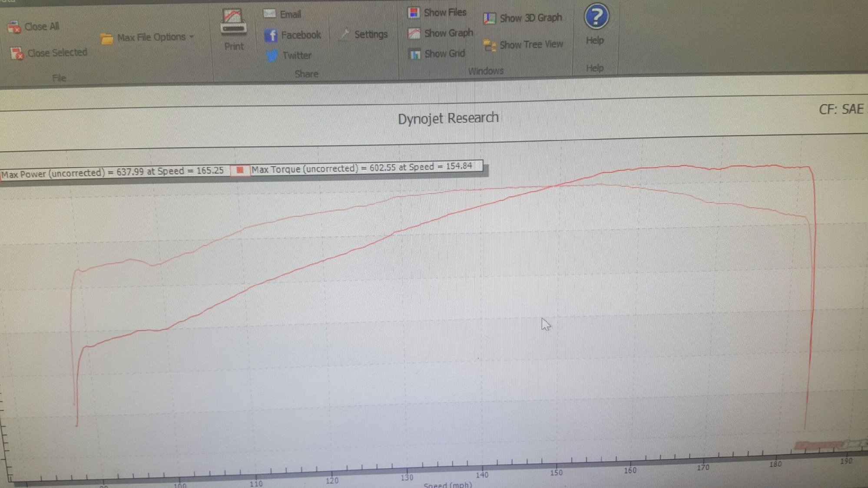Toggle the Show Files window
This screenshot has height=488, width=868.
click(437, 13)
